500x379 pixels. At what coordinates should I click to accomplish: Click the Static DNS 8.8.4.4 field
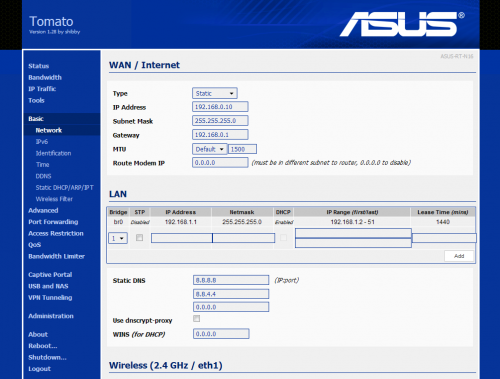231,294
